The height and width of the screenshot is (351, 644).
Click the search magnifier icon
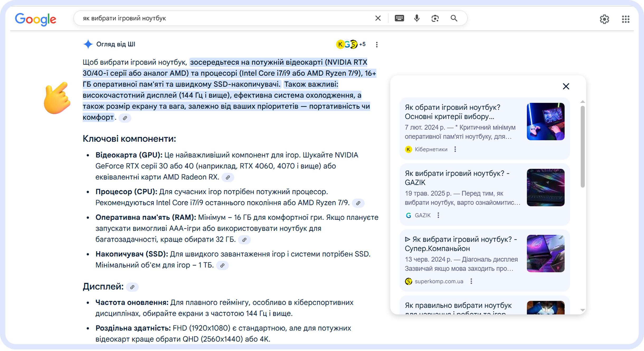454,18
